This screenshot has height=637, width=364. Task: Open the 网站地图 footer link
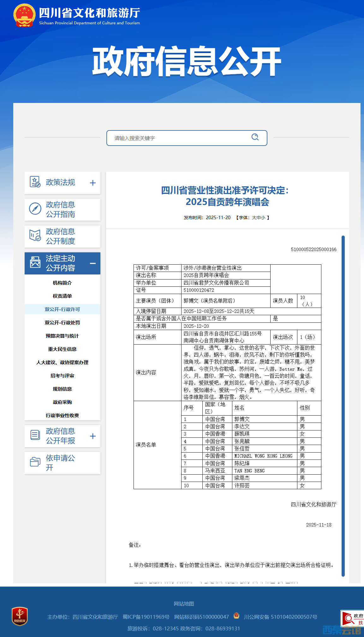coord(184,604)
